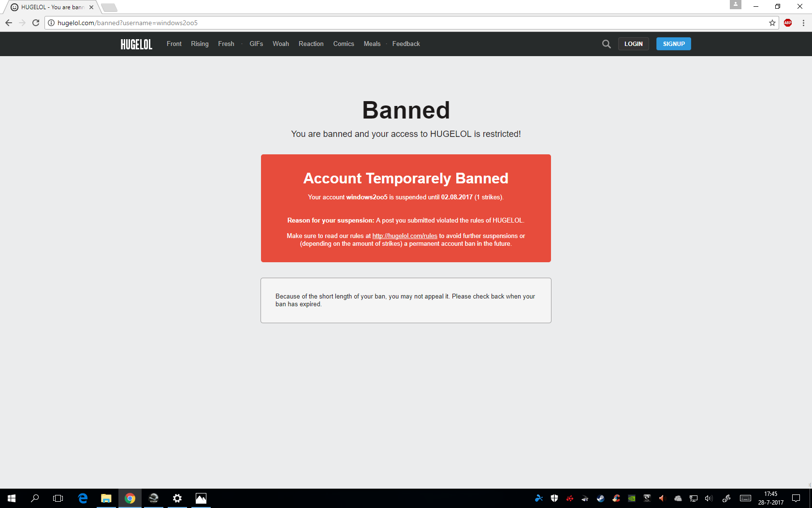Click the red muted speaker tray icon
Screen dimensions: 812x508
(x=663, y=498)
